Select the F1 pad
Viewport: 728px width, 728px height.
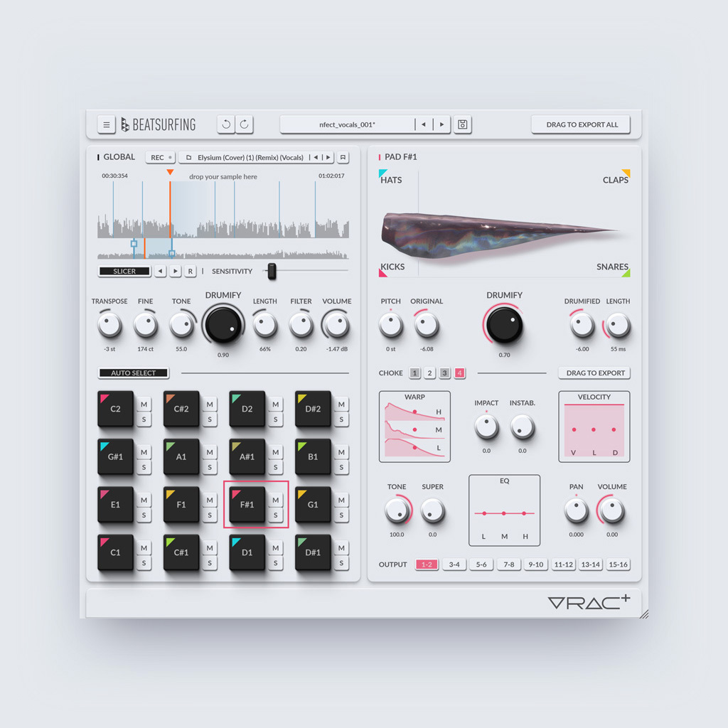pyautogui.click(x=181, y=504)
